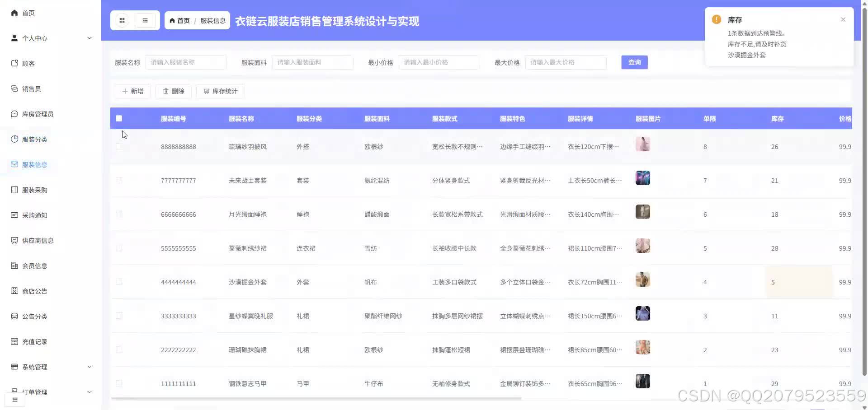Click the 采购通知 sidebar icon
The image size is (868, 410).
tap(14, 215)
